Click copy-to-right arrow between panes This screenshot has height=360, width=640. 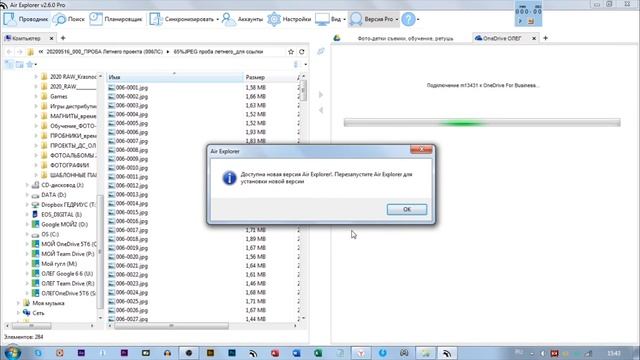pyautogui.click(x=321, y=95)
